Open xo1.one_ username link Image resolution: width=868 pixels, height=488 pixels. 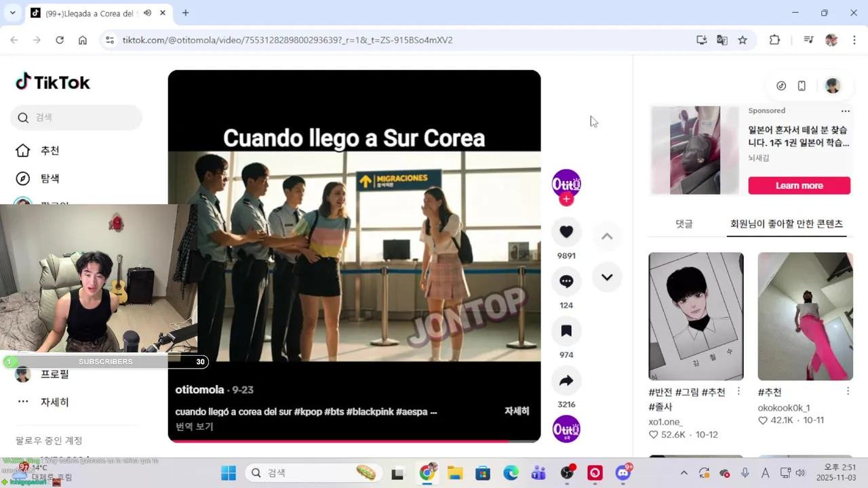(x=665, y=422)
